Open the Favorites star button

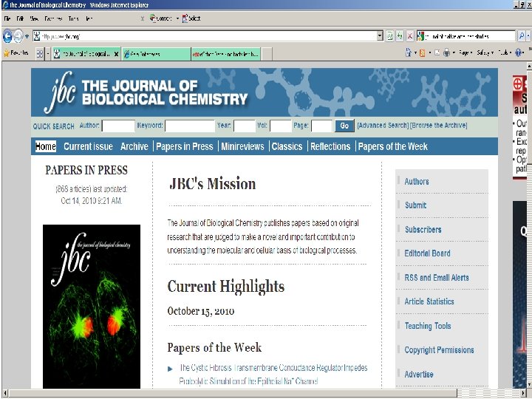tap(16, 53)
